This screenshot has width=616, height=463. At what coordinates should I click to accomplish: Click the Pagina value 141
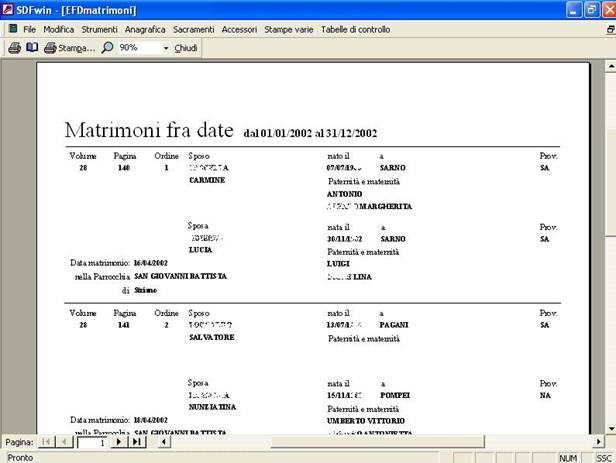123,325
